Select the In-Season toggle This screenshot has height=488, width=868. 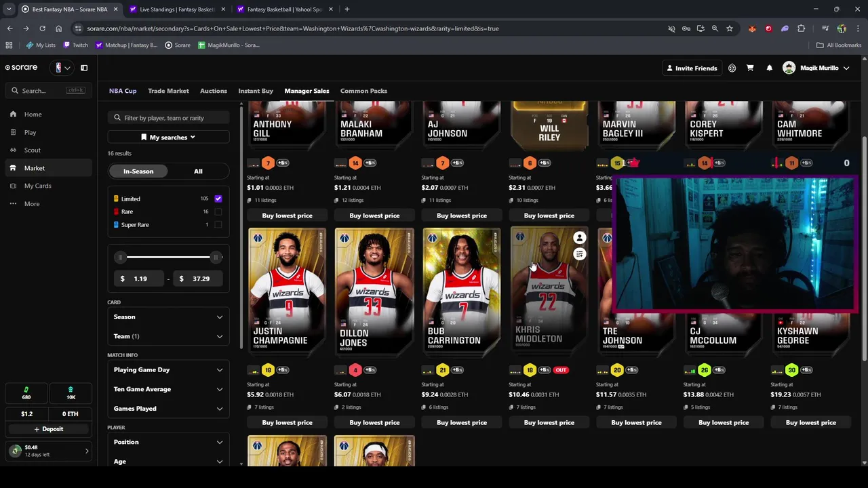click(x=138, y=171)
